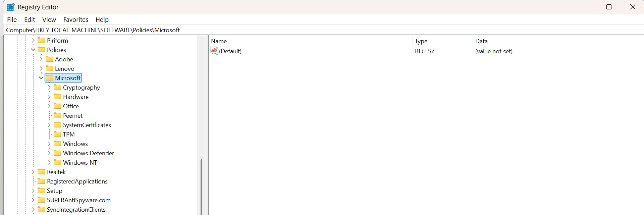Image resolution: width=644 pixels, height=215 pixels.
Task: Expand the Lenovo key
Action: click(x=41, y=68)
